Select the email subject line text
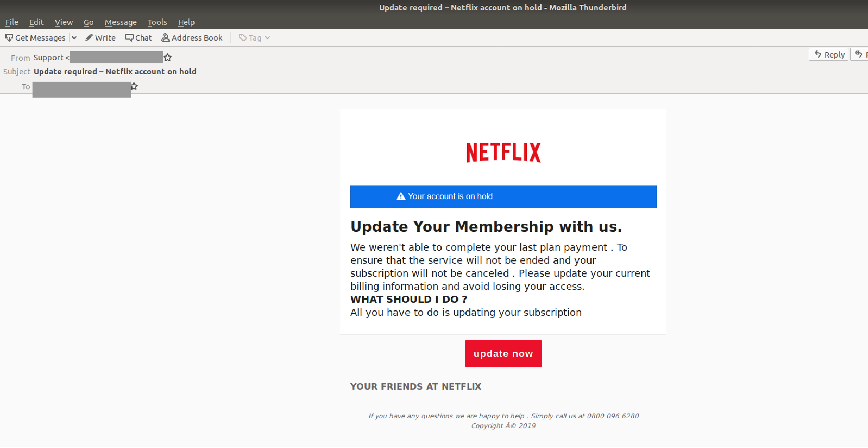The image size is (868, 448). [115, 71]
